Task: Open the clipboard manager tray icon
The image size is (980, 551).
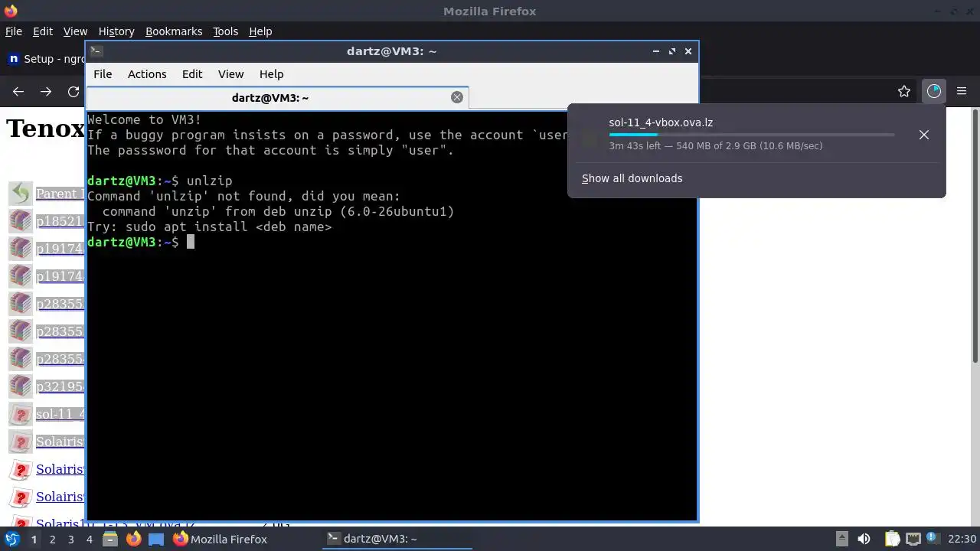Action: coord(892,539)
